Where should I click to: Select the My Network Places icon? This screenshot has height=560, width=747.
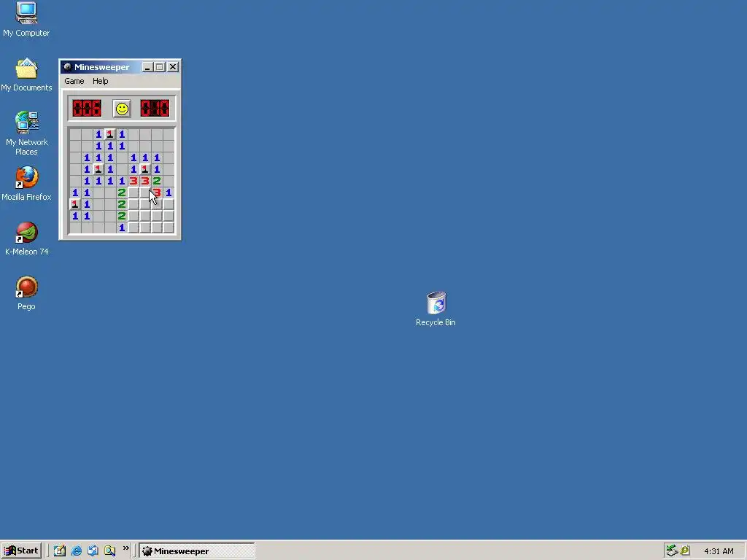[27, 133]
